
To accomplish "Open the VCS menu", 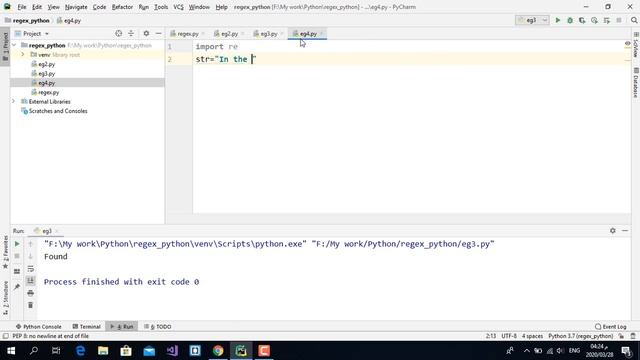I will tap(178, 7).
